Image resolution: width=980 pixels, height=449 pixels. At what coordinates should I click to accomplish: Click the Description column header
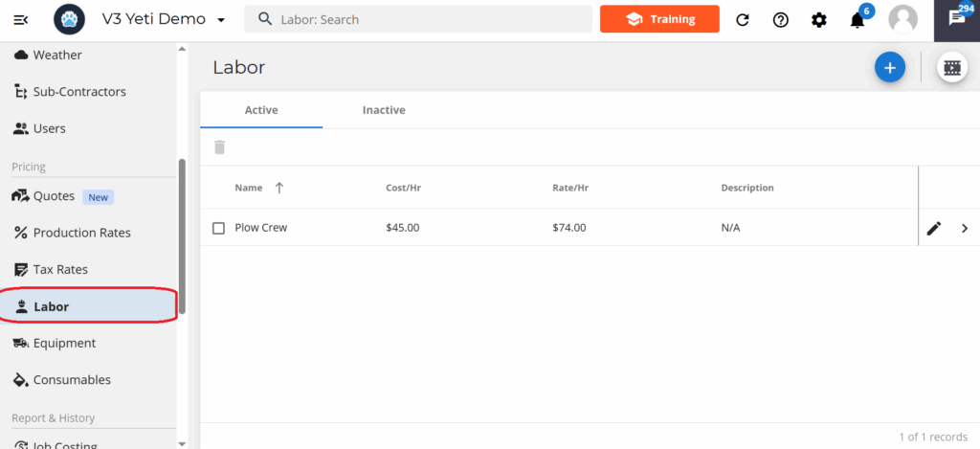point(746,188)
